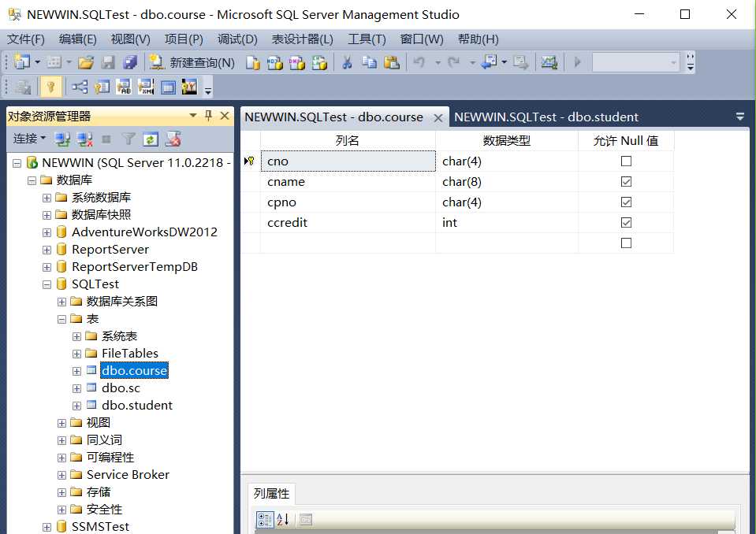
Task: Click the cname column name cell
Action: point(348,181)
